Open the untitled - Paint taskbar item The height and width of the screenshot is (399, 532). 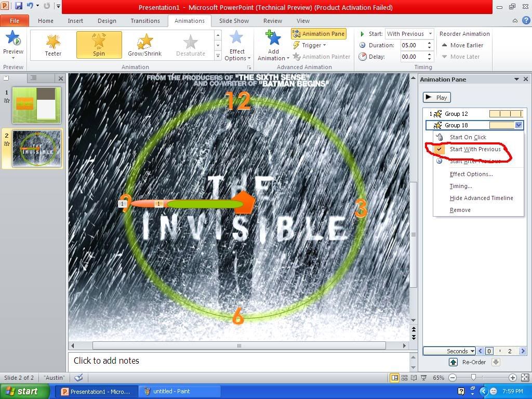tap(179, 391)
